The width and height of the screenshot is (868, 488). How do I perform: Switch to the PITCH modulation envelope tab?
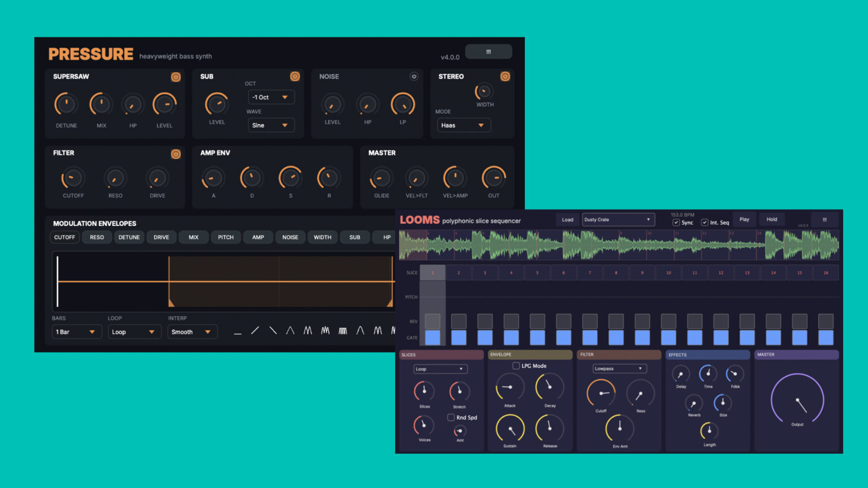pyautogui.click(x=225, y=237)
